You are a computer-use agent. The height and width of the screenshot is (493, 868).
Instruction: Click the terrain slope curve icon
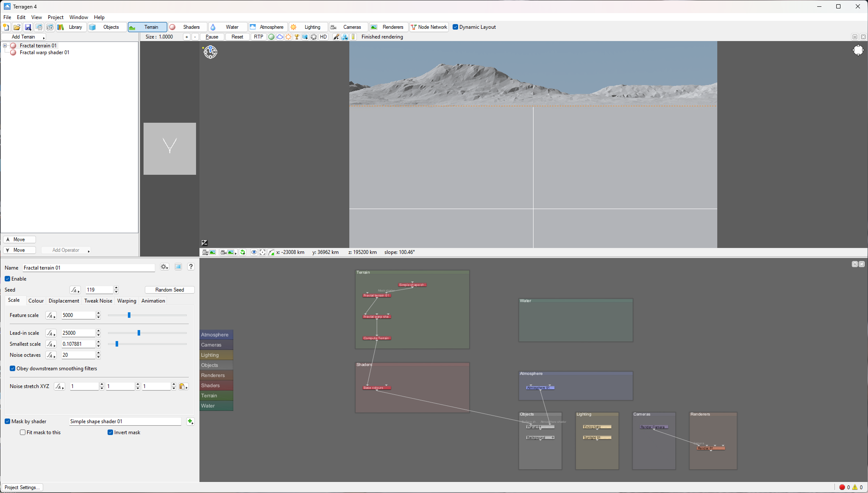271,252
